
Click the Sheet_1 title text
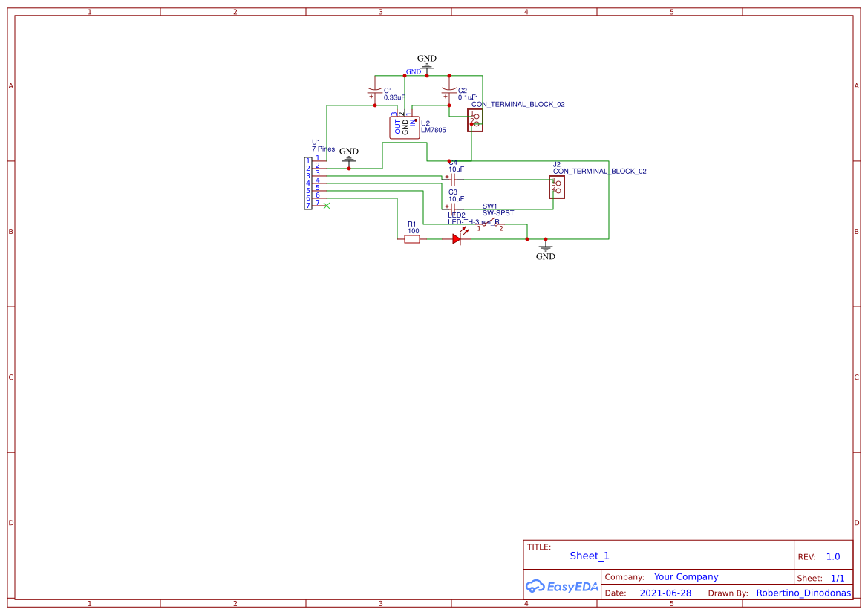tap(589, 556)
